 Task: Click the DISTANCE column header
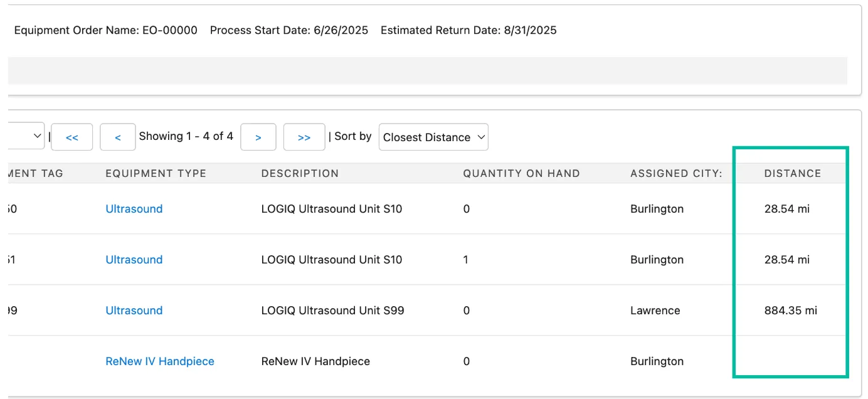[x=793, y=173]
